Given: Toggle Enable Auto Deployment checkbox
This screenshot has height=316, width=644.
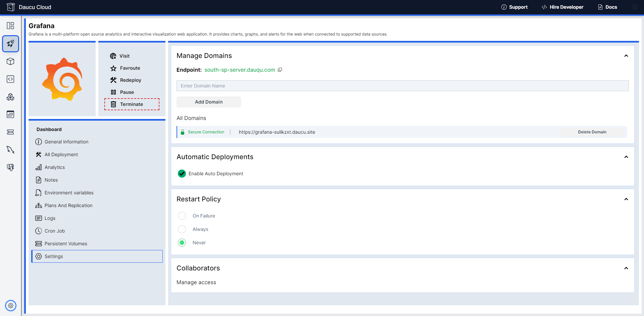Looking at the screenshot, I should tap(182, 174).
